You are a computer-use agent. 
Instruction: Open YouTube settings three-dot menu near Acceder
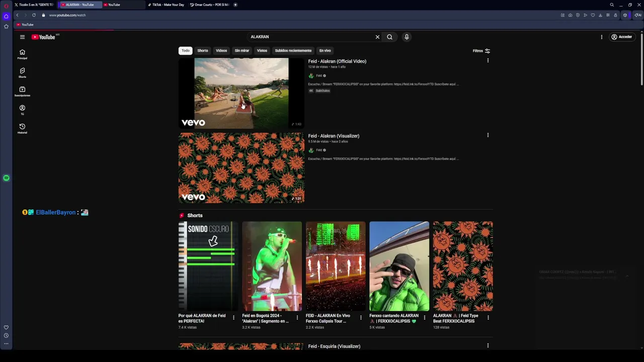tap(601, 37)
